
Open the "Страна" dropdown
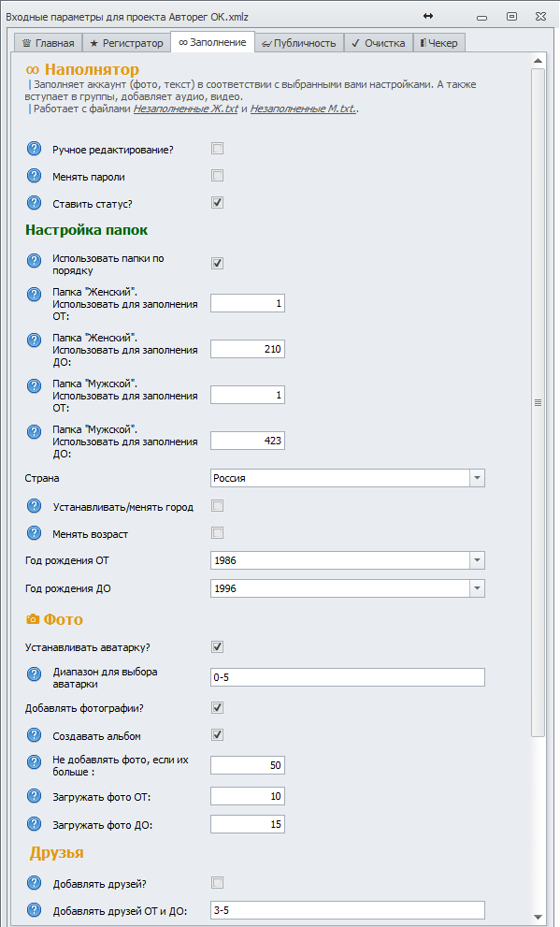(x=476, y=477)
